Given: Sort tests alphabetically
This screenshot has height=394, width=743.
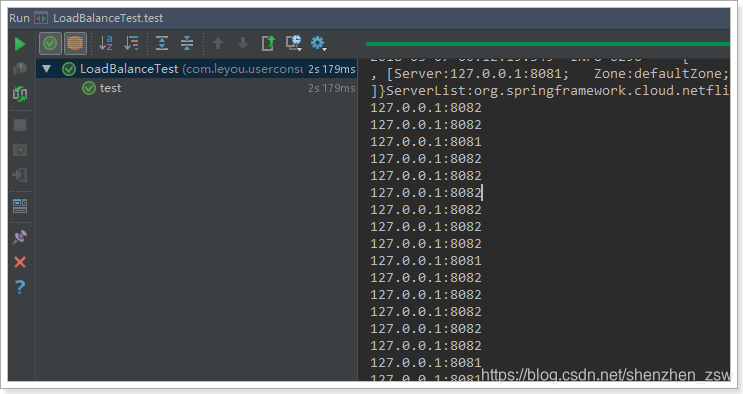Looking at the screenshot, I should pos(106,43).
